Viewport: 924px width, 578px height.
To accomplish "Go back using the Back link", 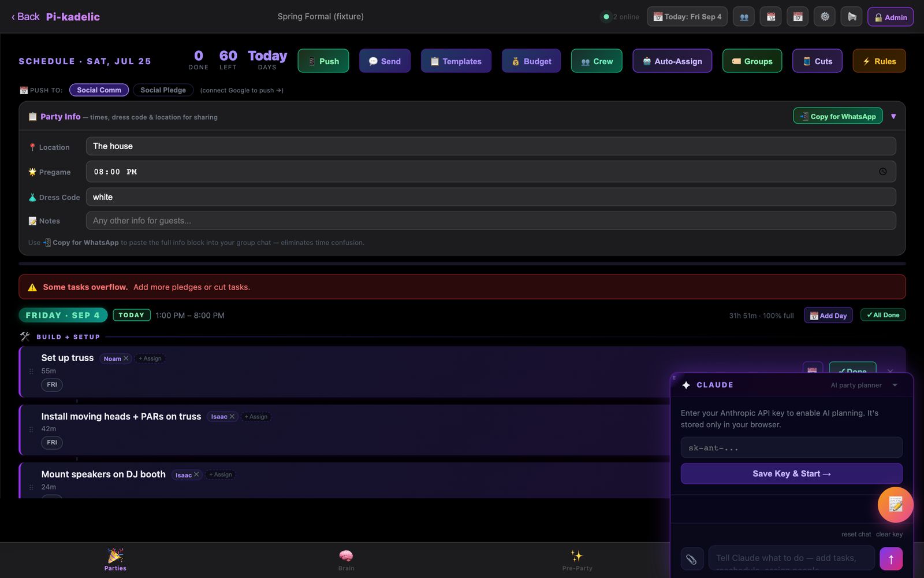I will [x=25, y=17].
